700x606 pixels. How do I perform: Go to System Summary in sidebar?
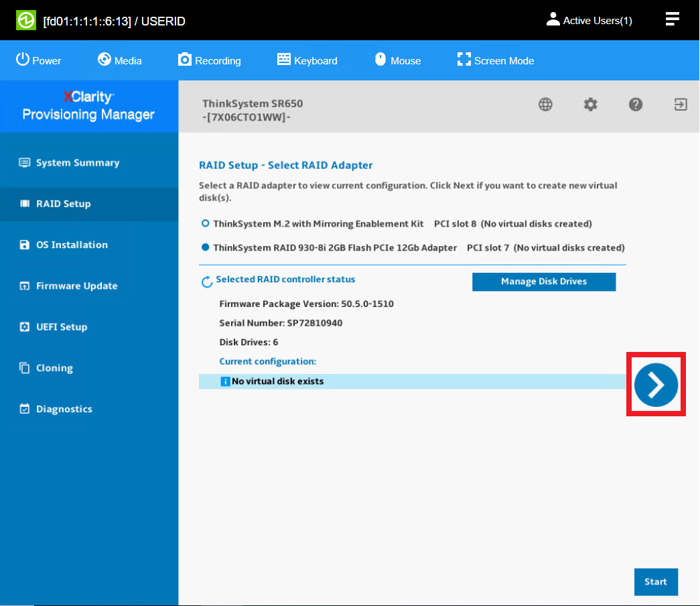tap(77, 163)
